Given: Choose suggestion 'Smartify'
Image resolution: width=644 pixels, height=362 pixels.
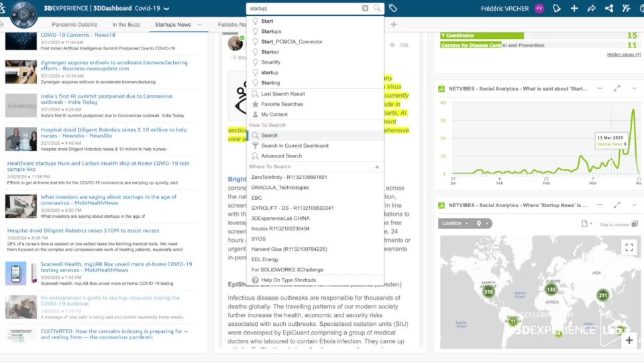Looking at the screenshot, I should coord(315,62).
